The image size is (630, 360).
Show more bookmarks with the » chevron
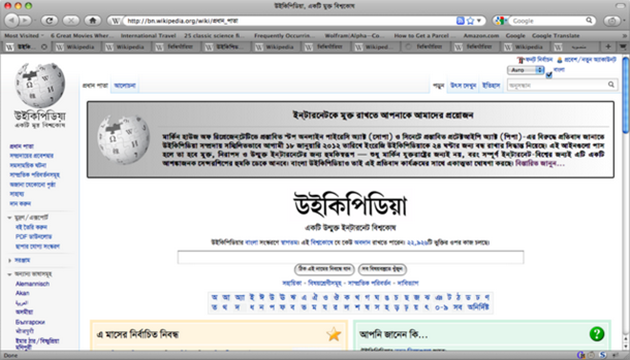coord(624,35)
